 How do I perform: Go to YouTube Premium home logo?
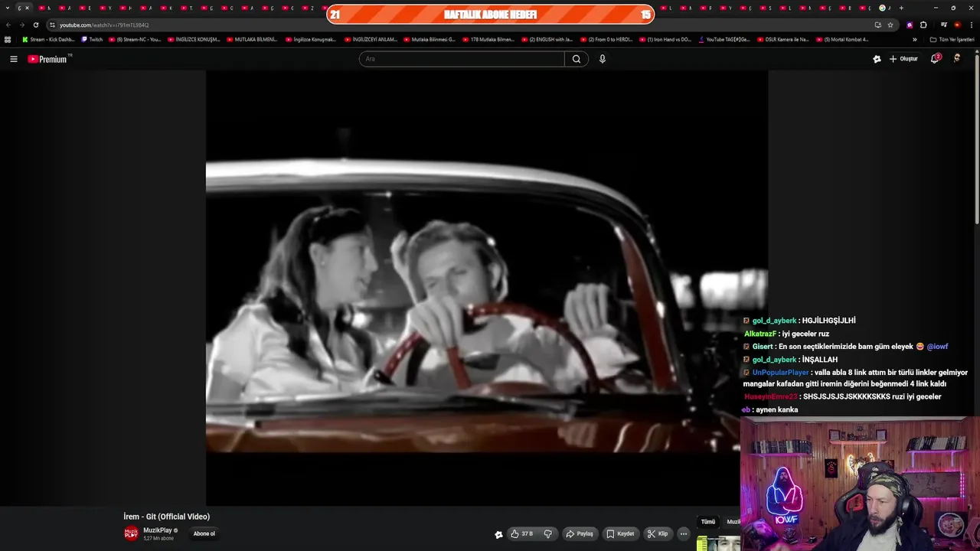[49, 59]
